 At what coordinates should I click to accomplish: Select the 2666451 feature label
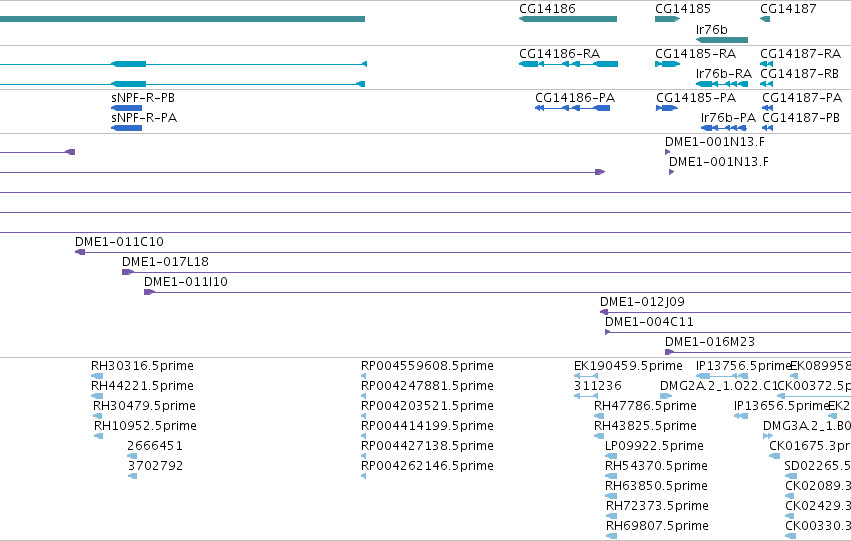coord(155,446)
